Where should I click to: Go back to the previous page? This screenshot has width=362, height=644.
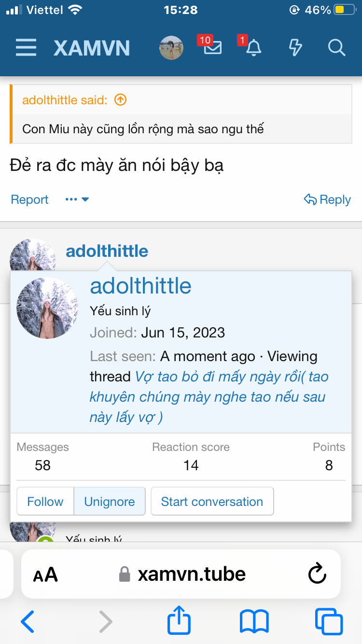[28, 621]
